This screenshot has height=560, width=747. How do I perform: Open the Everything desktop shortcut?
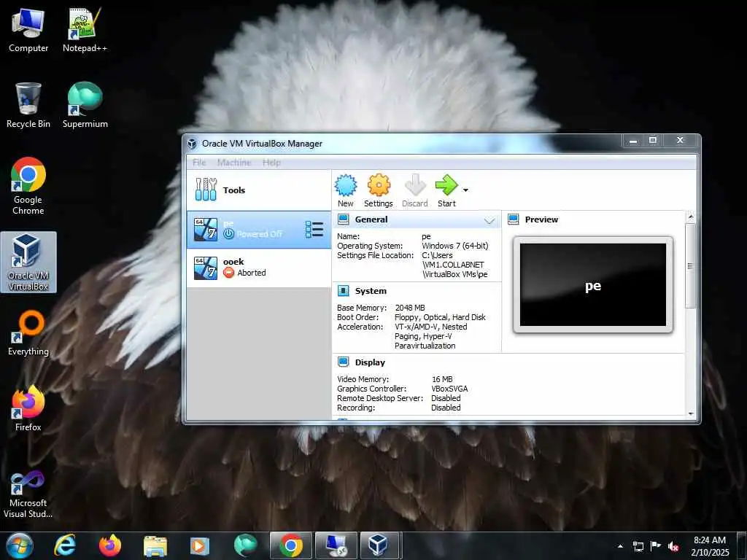(x=28, y=333)
